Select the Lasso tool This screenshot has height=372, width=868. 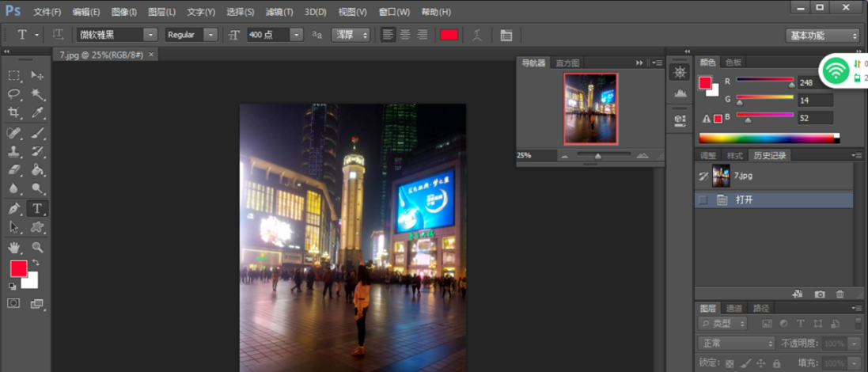pyautogui.click(x=14, y=94)
